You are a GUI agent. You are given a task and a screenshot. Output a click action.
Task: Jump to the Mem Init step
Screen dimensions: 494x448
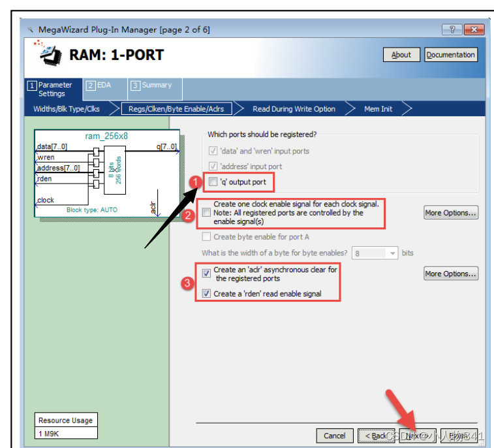click(378, 109)
